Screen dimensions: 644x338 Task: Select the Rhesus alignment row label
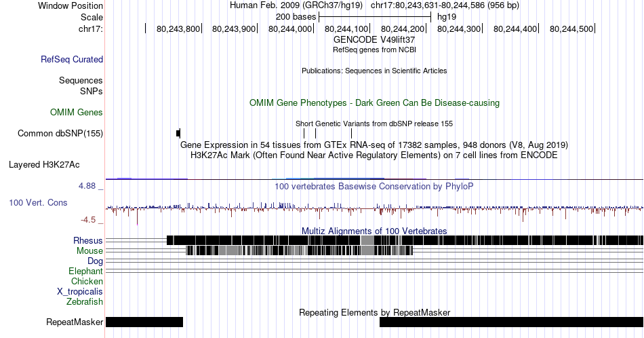pyautogui.click(x=88, y=240)
